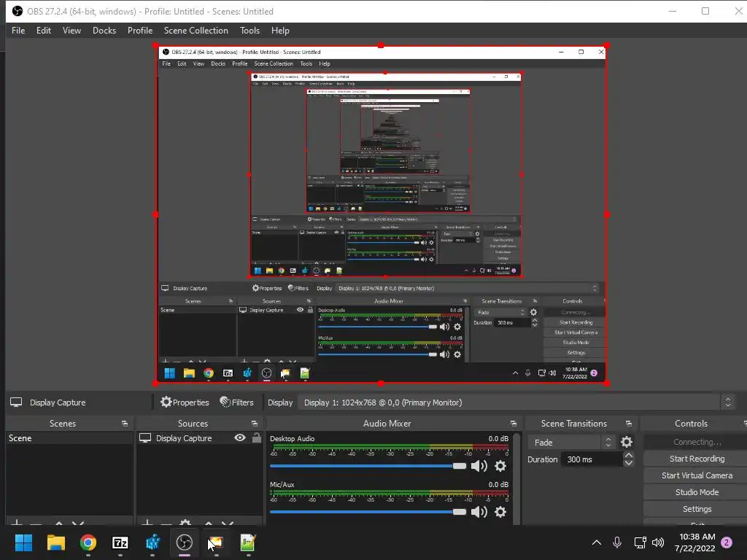Open the green notepad taskbar app
The height and width of the screenshot is (560, 747).
(248, 542)
